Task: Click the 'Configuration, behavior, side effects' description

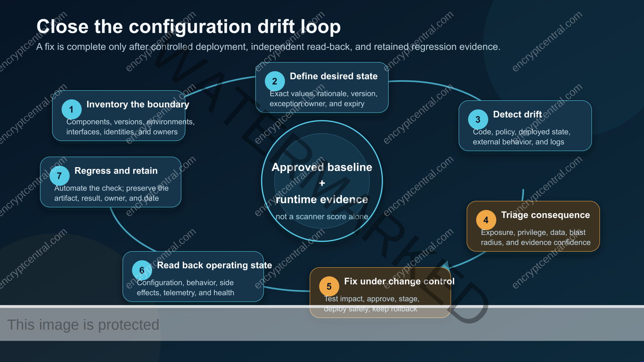Action: 185,288
